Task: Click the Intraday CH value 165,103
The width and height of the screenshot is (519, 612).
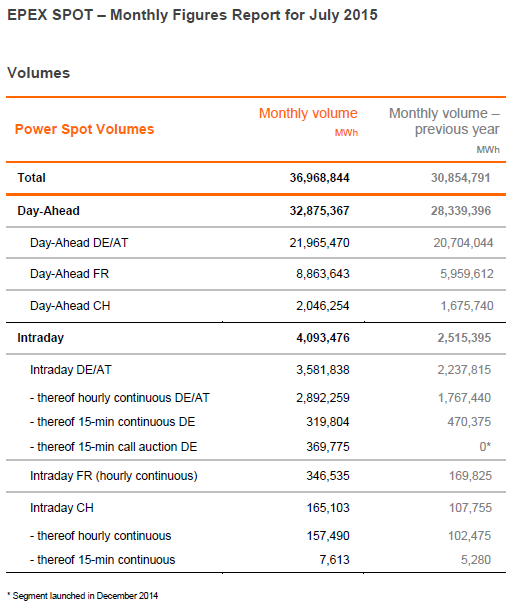Action: click(328, 508)
